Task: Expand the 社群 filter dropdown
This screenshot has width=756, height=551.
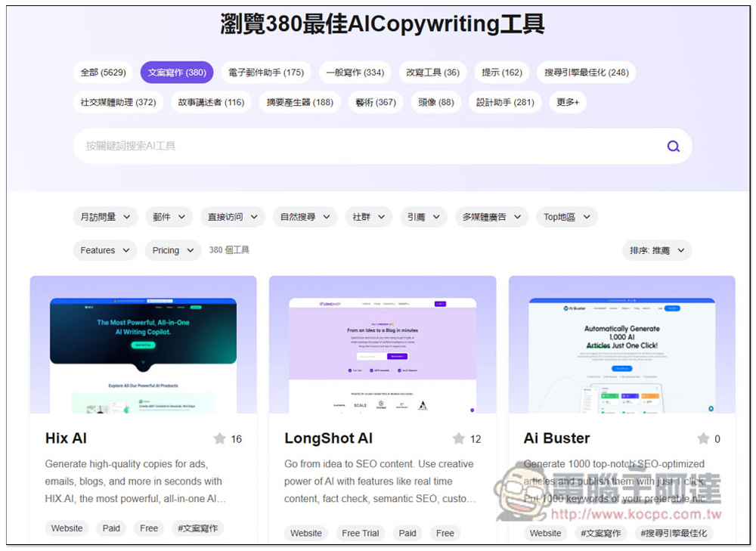Action: pyautogui.click(x=369, y=217)
